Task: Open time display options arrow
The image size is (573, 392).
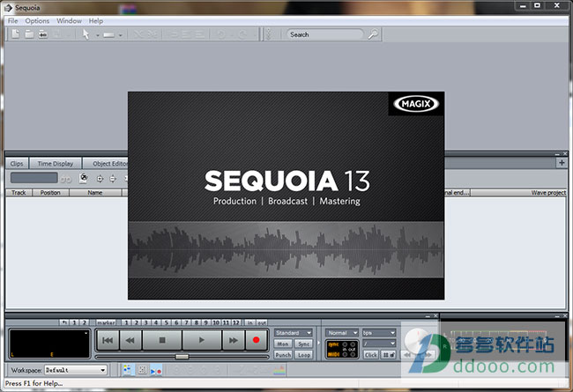Action: coord(86,333)
